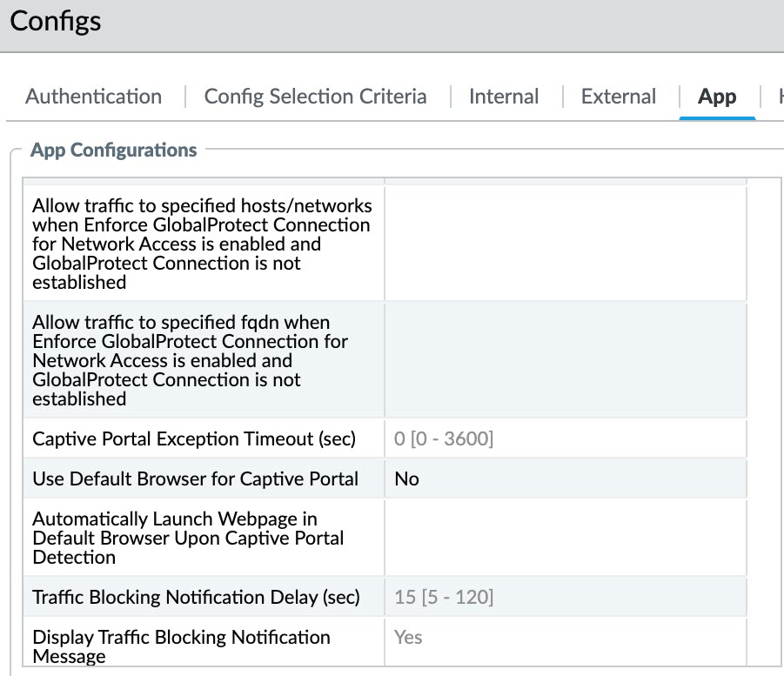Edit the Automatically Launch Webpage value field
The width and height of the screenshot is (784, 676).
point(565,538)
